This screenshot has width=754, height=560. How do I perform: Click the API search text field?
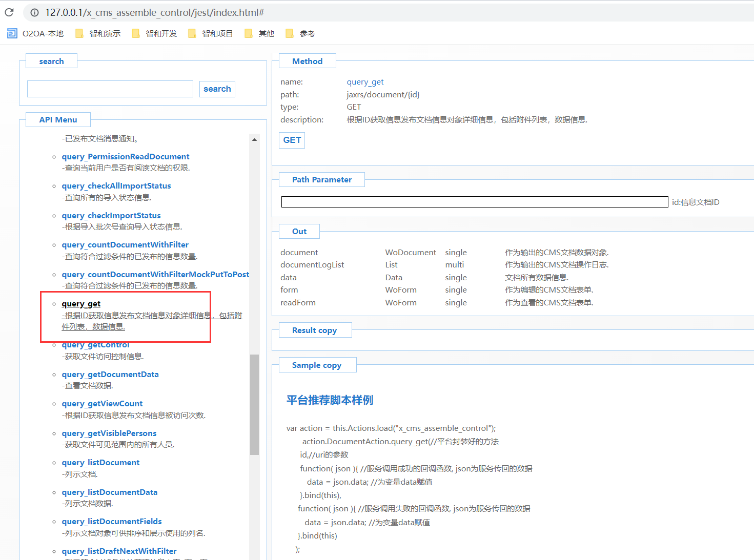coord(110,89)
